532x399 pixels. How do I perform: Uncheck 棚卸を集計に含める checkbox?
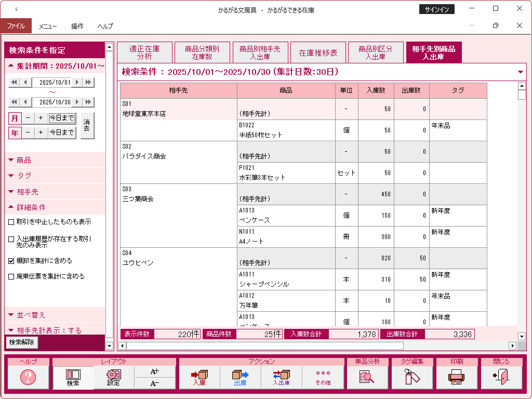tap(11, 261)
